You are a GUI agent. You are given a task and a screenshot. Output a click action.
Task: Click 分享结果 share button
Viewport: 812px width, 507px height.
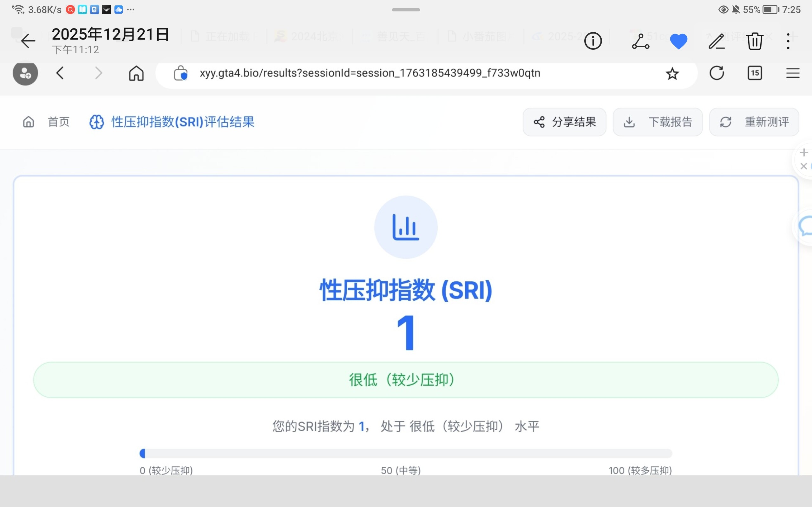(564, 122)
